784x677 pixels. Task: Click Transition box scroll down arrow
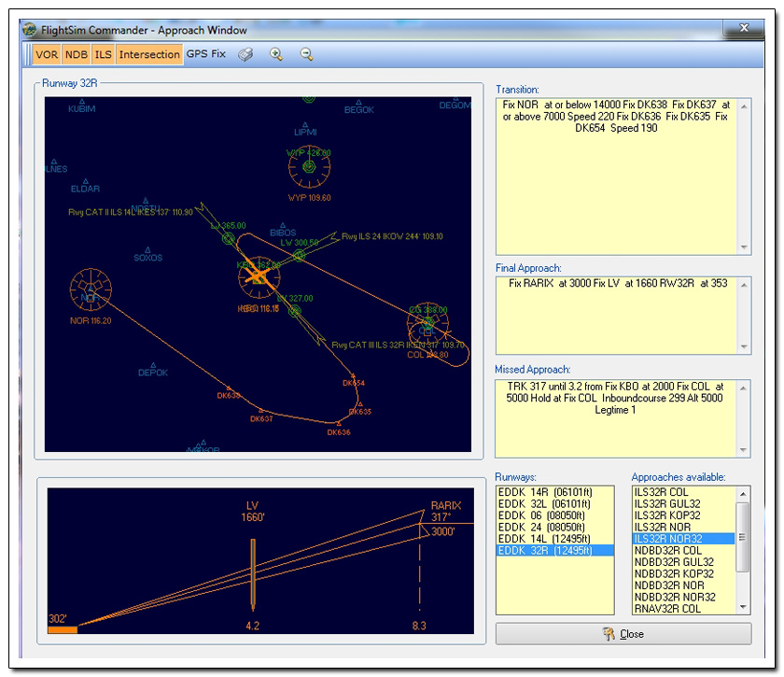(744, 247)
